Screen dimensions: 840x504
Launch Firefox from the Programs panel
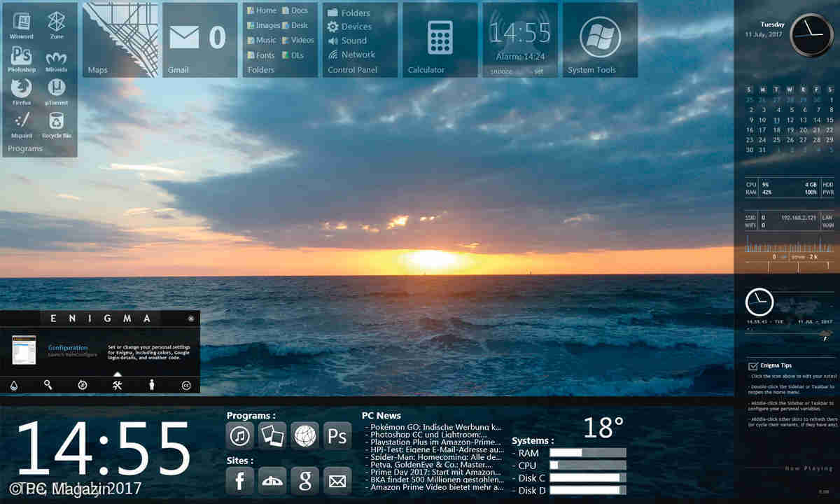coord(22,89)
